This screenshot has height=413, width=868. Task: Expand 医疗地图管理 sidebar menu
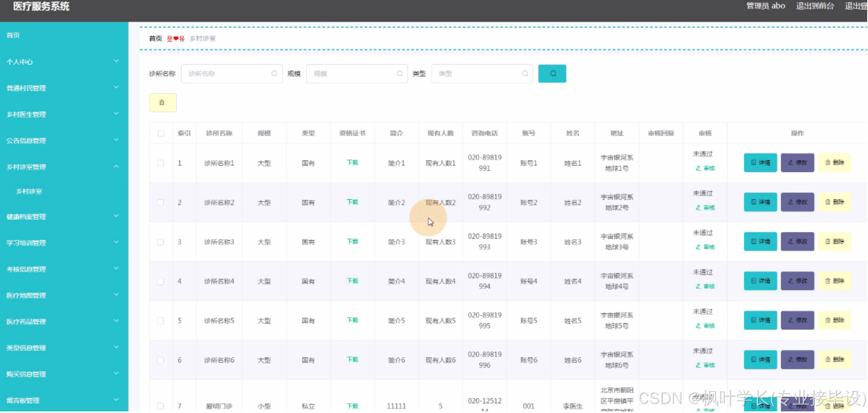click(x=64, y=295)
